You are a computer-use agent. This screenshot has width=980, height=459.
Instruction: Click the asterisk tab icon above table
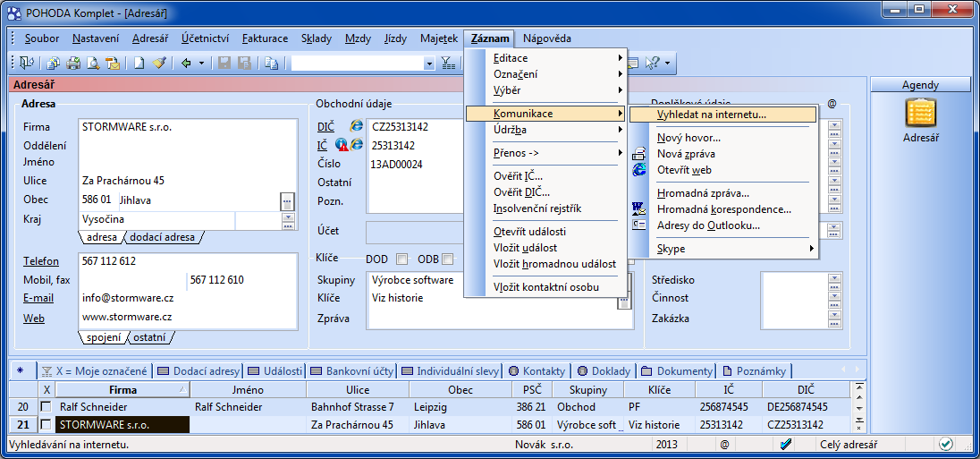21,370
